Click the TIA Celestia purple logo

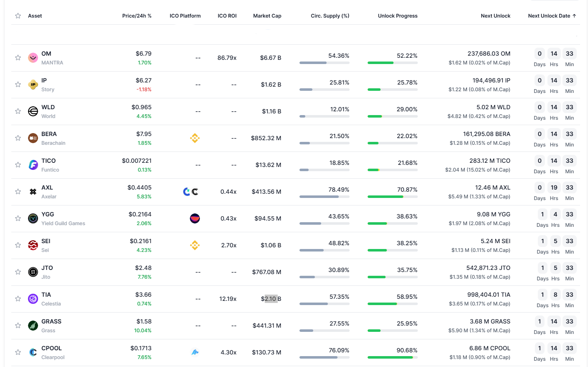(x=33, y=299)
